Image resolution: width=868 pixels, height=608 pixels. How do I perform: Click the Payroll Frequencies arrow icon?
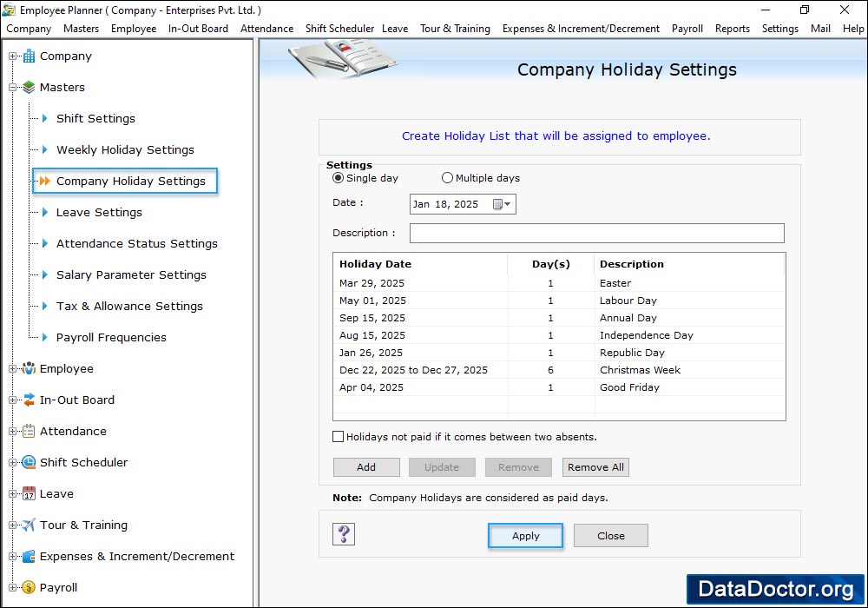tap(45, 337)
